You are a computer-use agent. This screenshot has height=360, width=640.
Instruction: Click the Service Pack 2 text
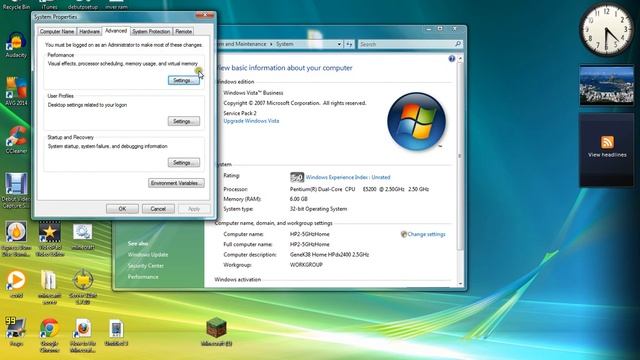[x=240, y=113]
